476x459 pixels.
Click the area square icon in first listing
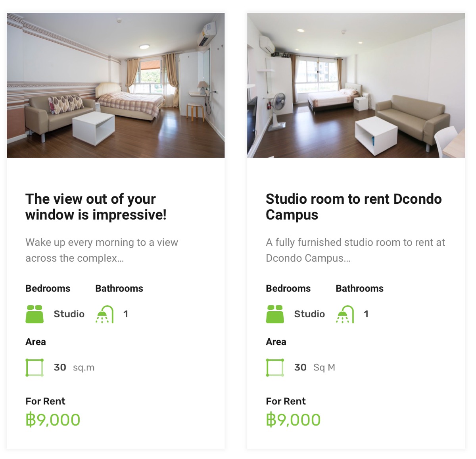pos(35,367)
